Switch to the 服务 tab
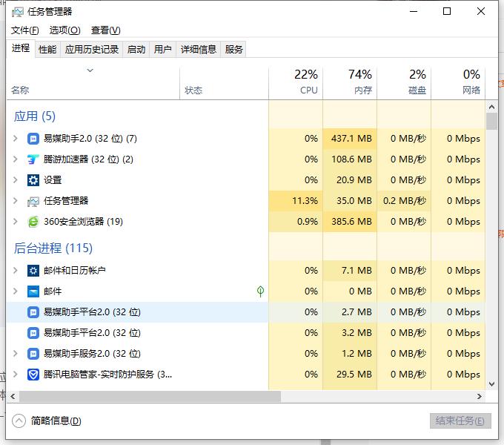Image resolution: width=504 pixels, height=445 pixels. coord(233,50)
